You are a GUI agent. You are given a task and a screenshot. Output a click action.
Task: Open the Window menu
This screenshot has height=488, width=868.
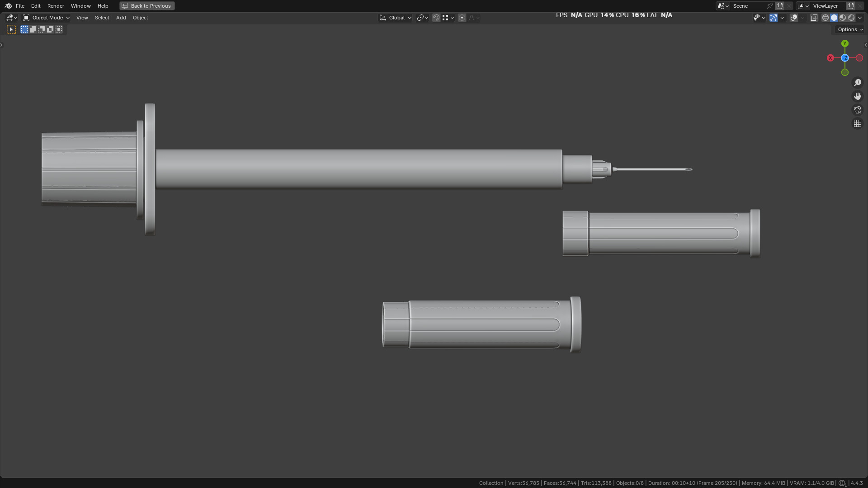[x=80, y=6]
